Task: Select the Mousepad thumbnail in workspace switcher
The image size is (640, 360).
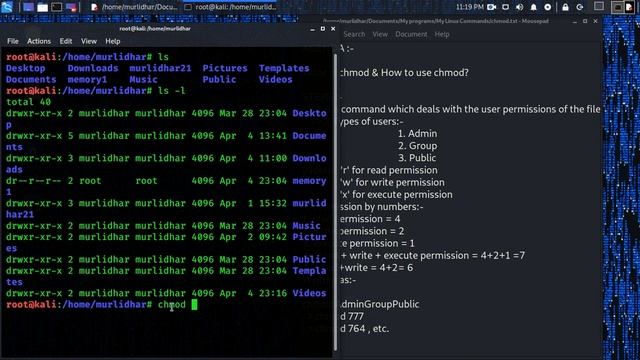Action: point(628,7)
